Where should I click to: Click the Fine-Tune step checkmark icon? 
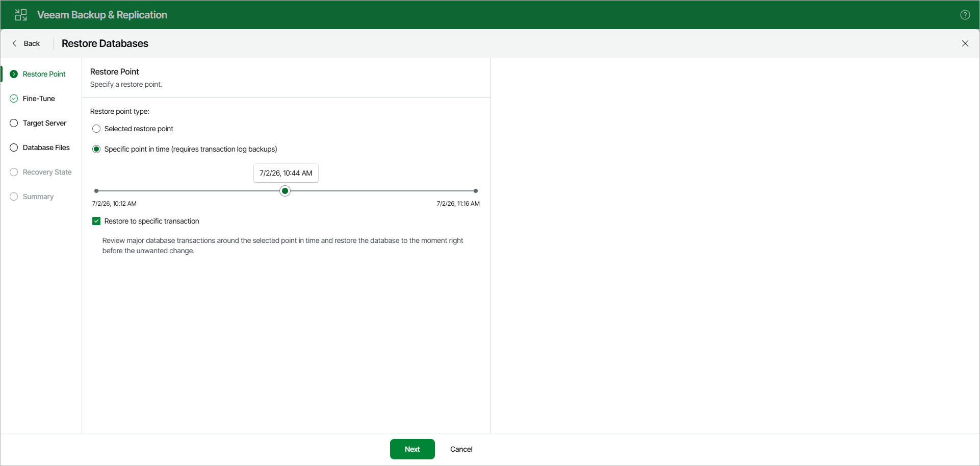(x=14, y=99)
